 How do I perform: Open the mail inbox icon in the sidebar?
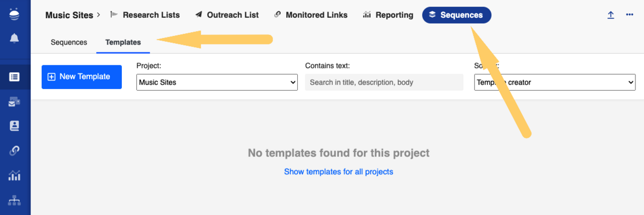click(x=14, y=101)
